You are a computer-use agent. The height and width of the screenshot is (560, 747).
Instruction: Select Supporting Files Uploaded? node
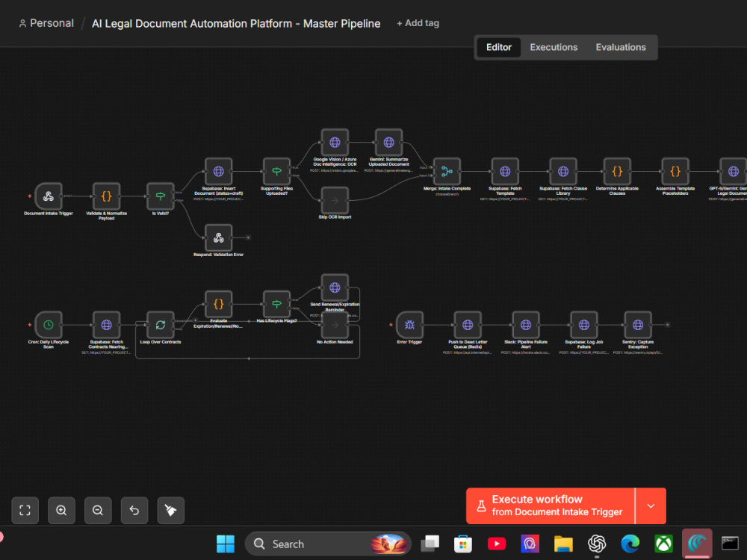tap(277, 172)
